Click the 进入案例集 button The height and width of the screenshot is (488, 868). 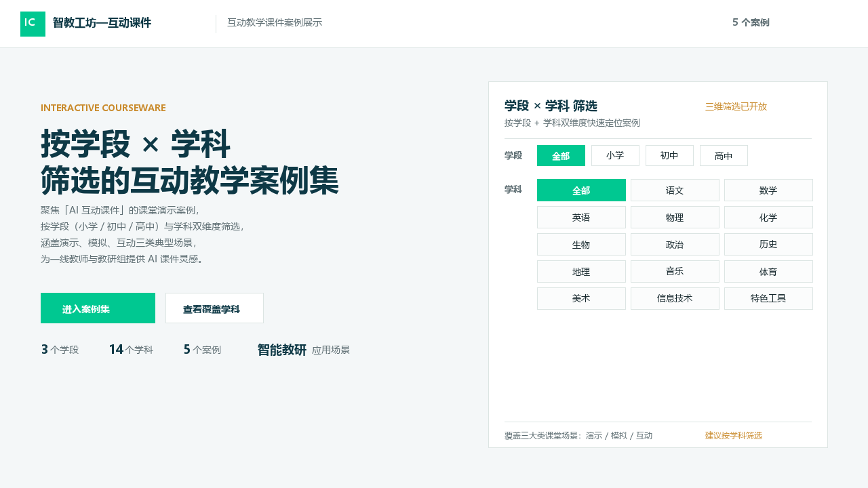click(x=98, y=308)
